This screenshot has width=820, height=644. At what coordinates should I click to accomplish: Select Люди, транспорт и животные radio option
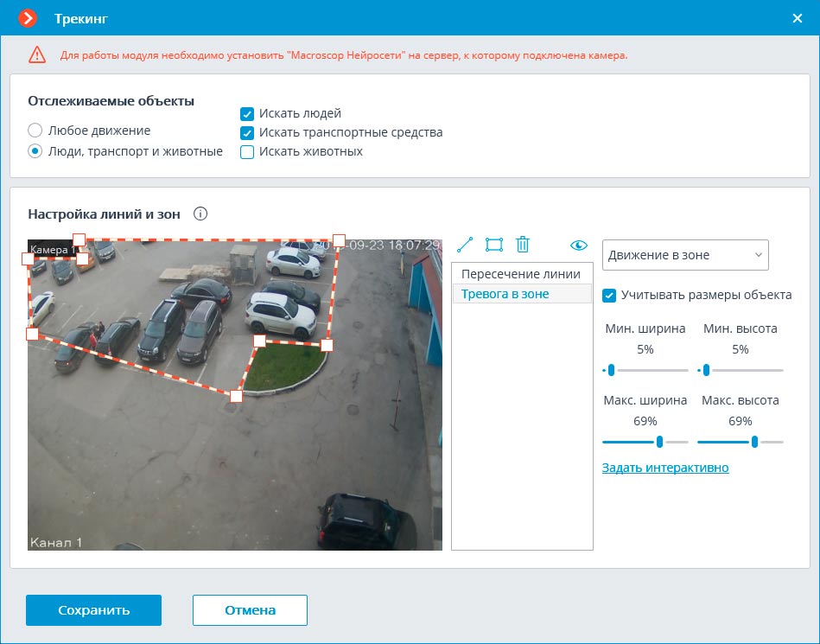(35, 151)
